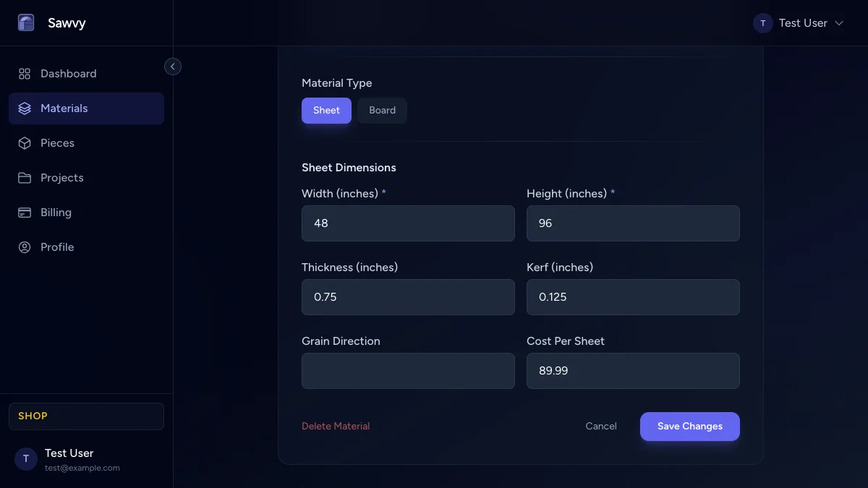
Task: Click the Billing card icon
Action: (25, 213)
